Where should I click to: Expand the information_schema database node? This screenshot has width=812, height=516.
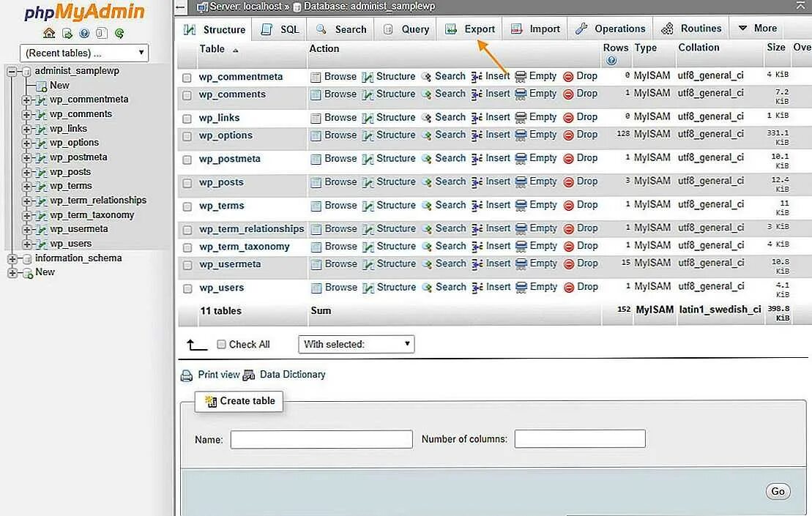pos(12,258)
